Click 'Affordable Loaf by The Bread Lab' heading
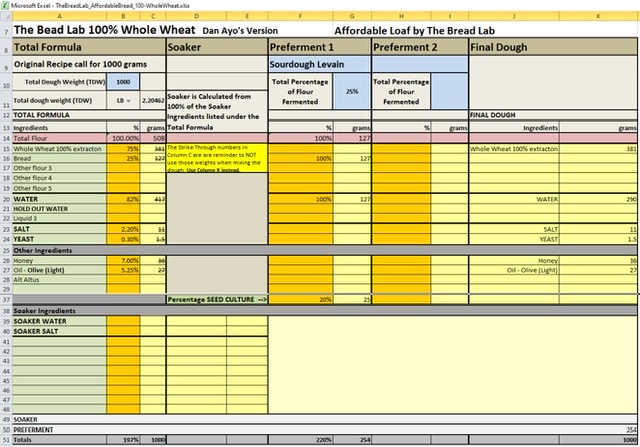The image size is (640, 447). coord(414,31)
